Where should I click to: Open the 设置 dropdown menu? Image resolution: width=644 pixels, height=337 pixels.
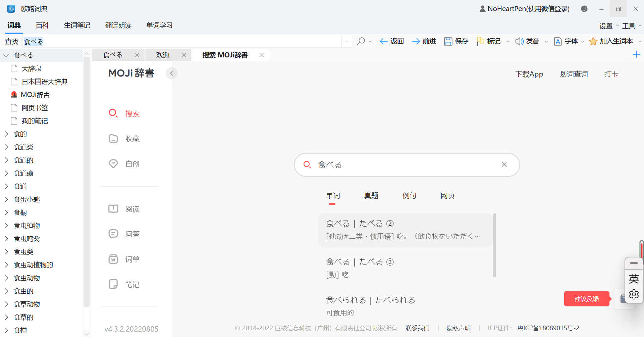pyautogui.click(x=609, y=26)
